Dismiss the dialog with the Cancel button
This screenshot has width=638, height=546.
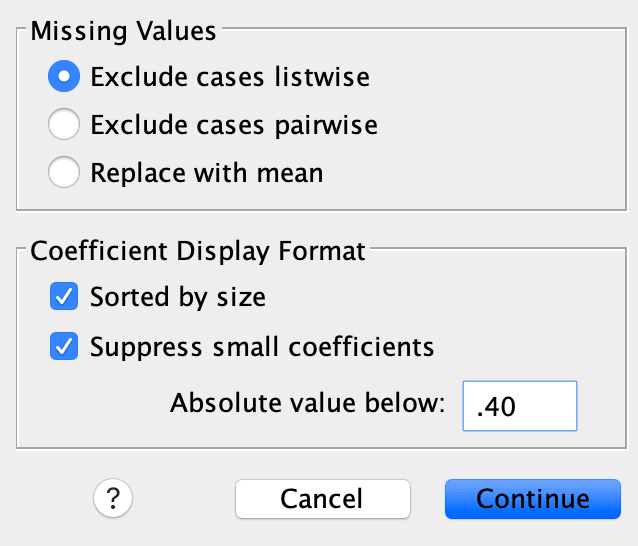(x=323, y=499)
